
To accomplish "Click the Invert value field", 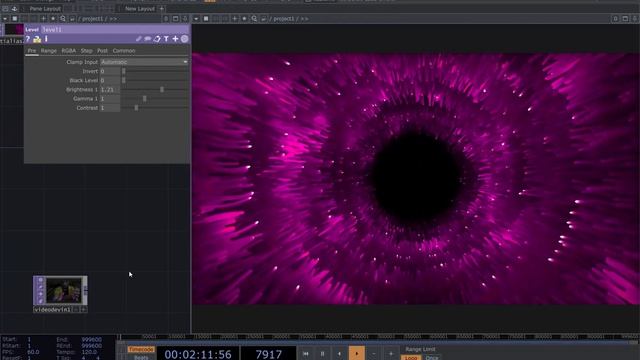I will [110, 71].
